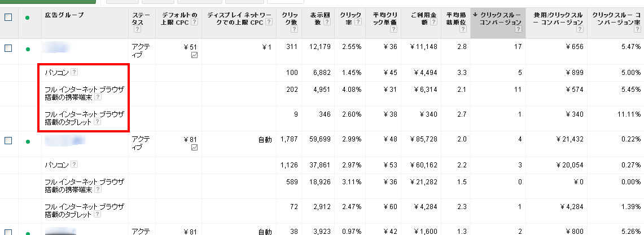644x235 pixels.
Task: Check the second ad group row checkbox
Action: tap(8, 141)
